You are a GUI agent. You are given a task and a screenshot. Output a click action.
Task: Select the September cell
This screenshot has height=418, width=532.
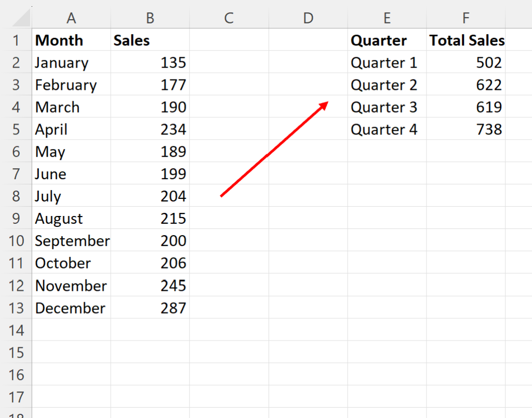(72, 240)
